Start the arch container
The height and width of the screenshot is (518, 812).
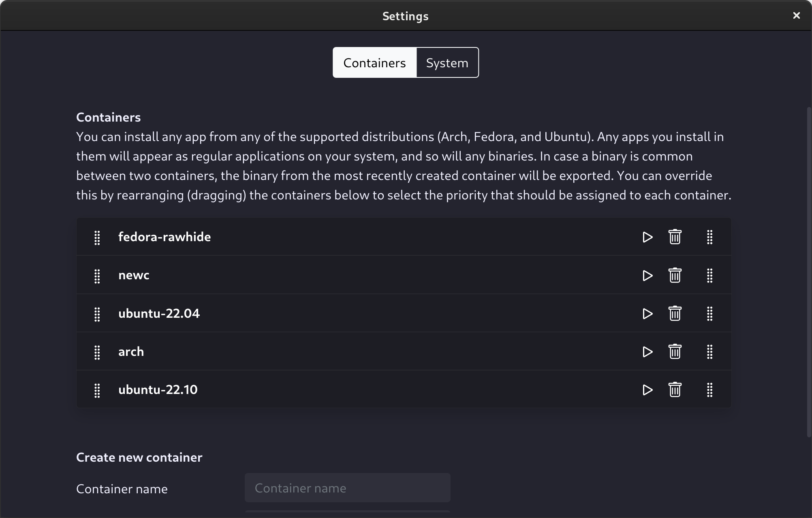647,352
